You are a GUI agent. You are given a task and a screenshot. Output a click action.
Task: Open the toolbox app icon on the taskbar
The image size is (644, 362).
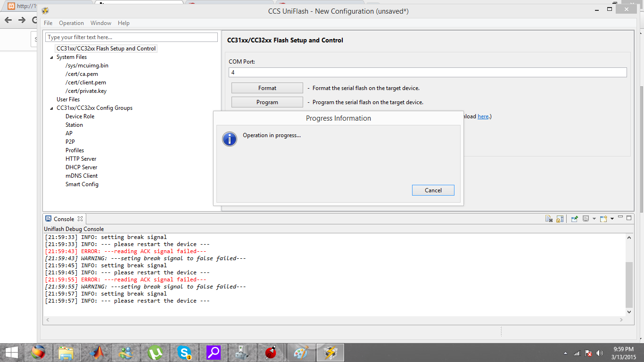[x=242, y=353]
